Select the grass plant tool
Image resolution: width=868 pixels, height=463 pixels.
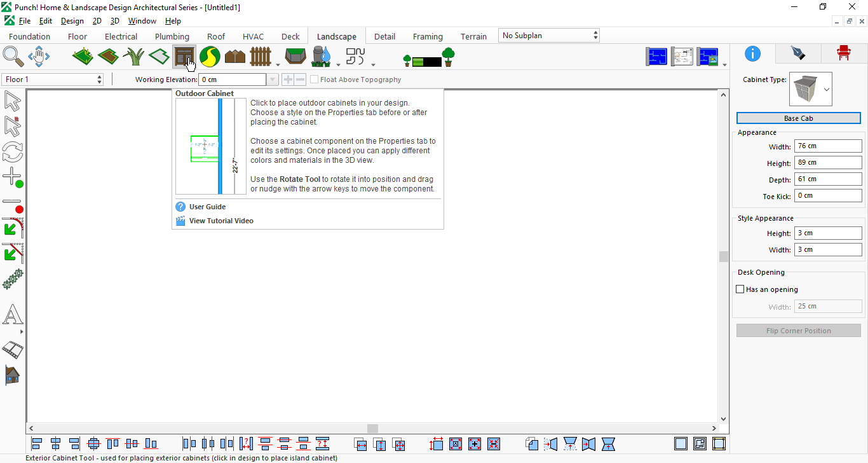[x=133, y=57]
